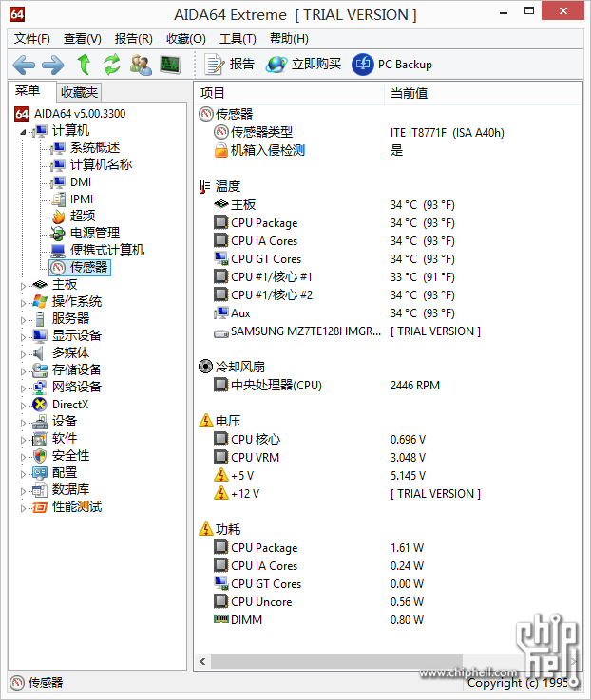Click the 当前值 column header

pos(484,93)
